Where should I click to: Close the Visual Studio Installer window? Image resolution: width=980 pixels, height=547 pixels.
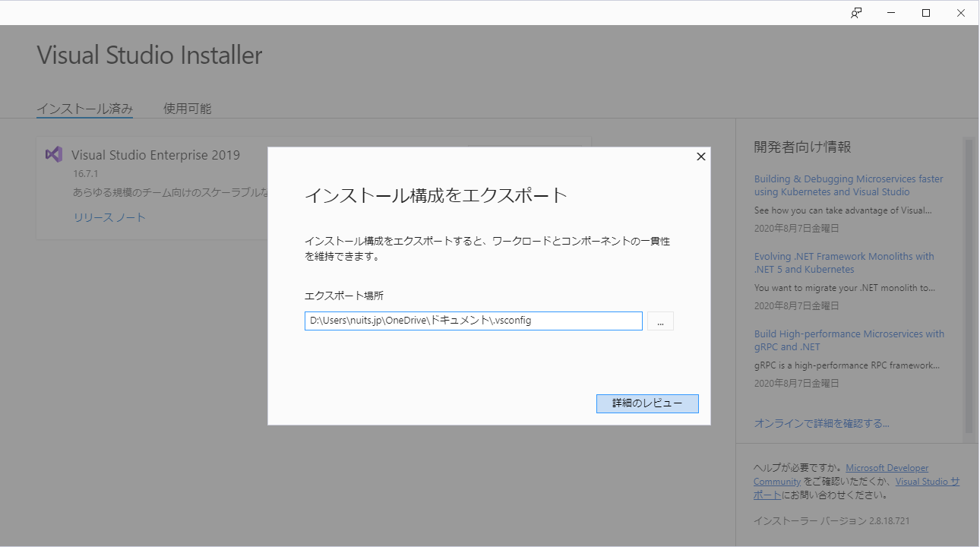pos(961,13)
